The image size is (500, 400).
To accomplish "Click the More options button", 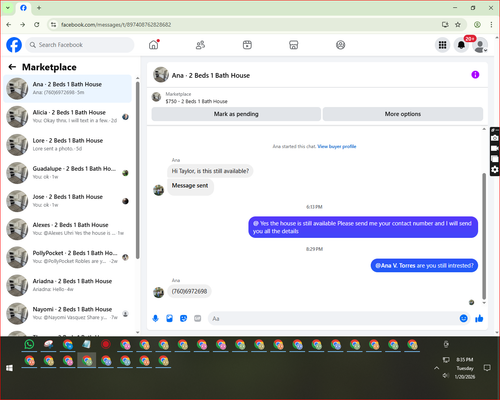I will click(403, 114).
